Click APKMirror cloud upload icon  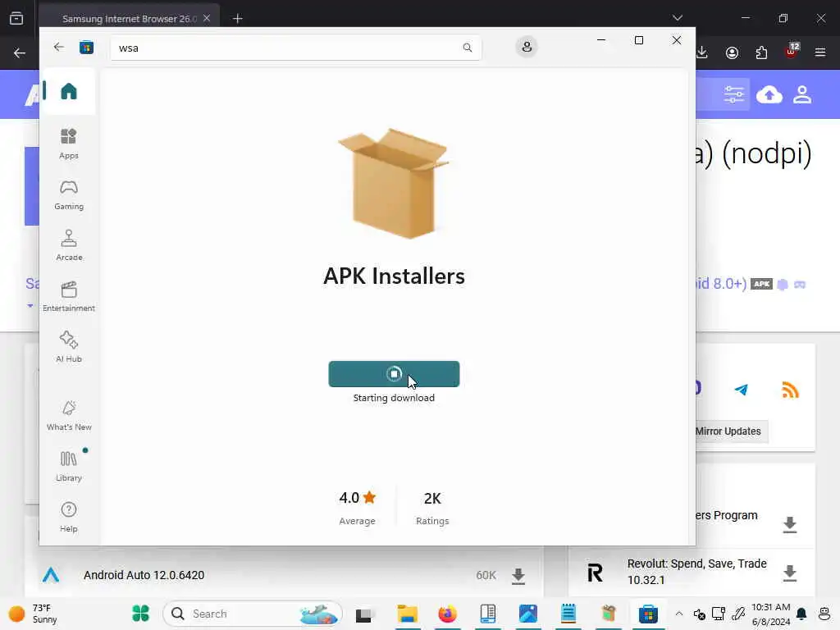tap(769, 95)
